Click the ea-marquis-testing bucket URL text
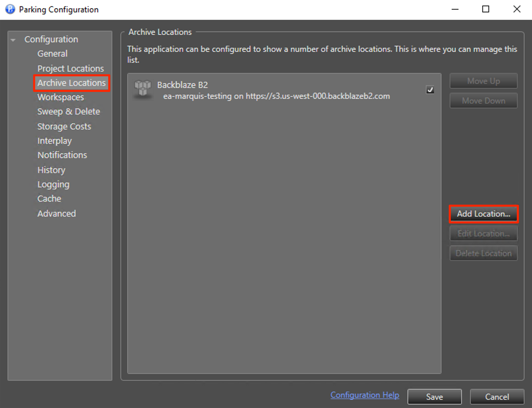 tap(277, 96)
